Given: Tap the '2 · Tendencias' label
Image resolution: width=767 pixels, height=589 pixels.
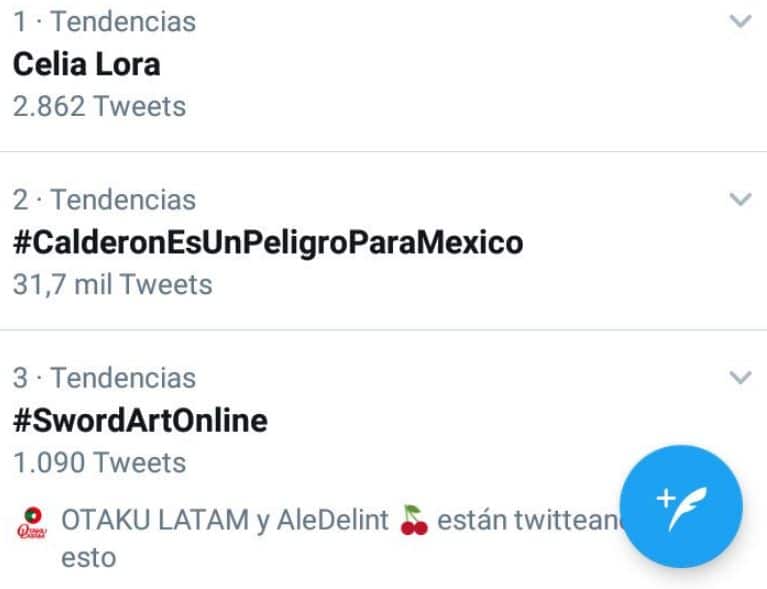Looking at the screenshot, I should pyautogui.click(x=104, y=200).
